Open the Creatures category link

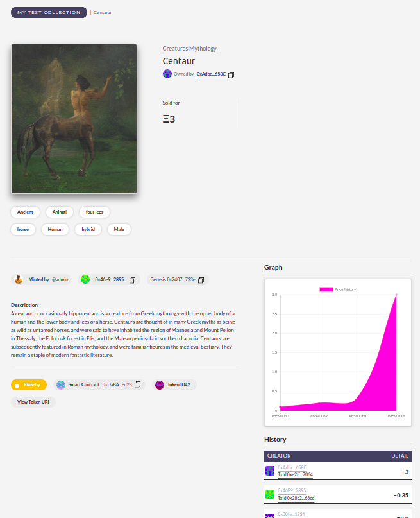tap(175, 49)
